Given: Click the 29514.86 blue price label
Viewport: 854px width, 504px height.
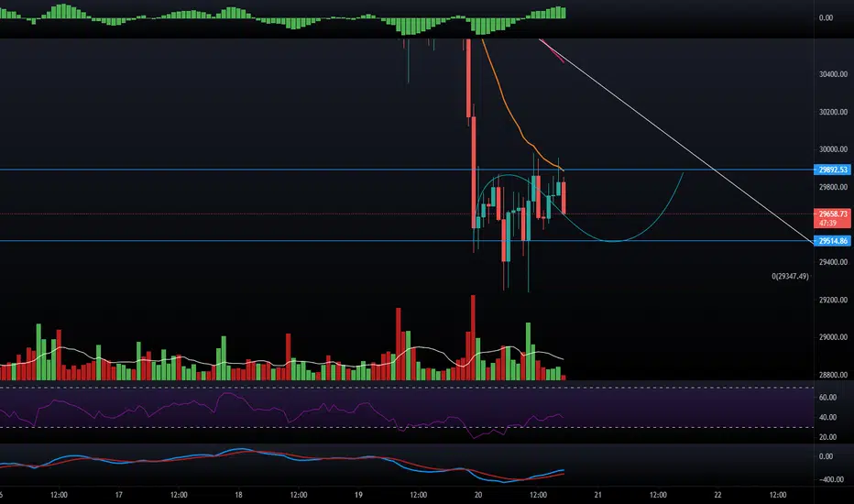Looking at the screenshot, I should (832, 241).
